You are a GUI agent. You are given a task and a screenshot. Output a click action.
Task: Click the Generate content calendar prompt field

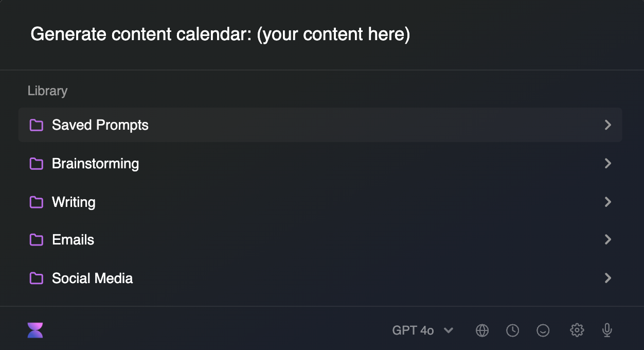(322, 34)
